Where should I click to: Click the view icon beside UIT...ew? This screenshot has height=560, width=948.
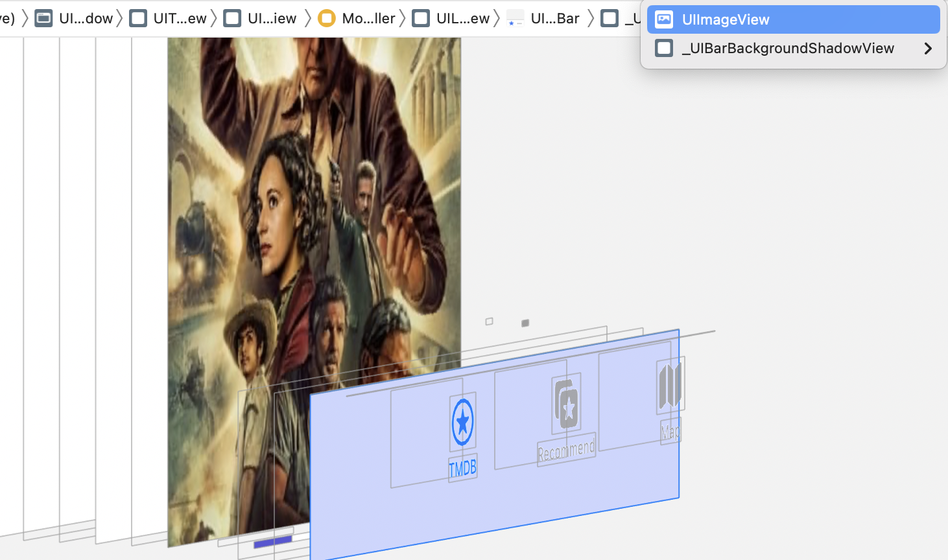tap(138, 18)
